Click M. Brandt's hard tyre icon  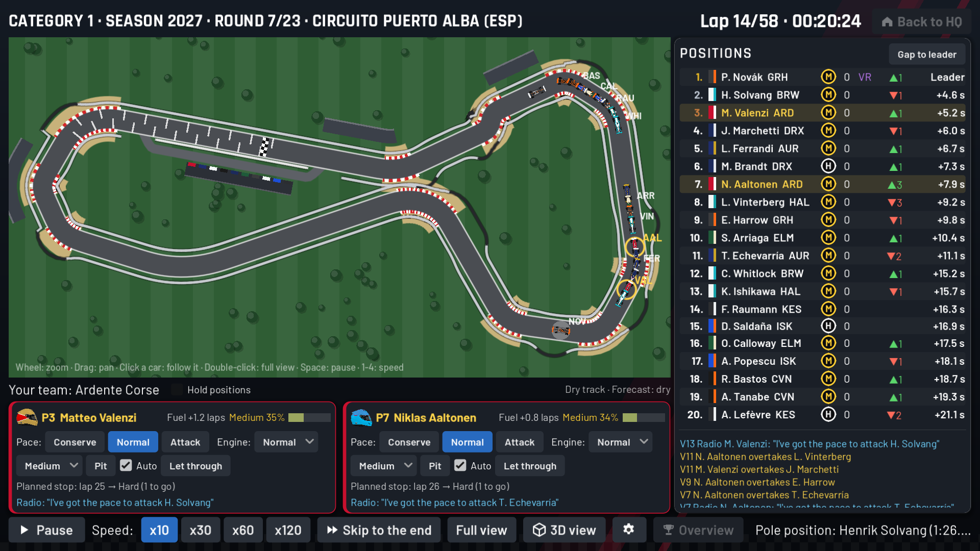[x=828, y=166]
